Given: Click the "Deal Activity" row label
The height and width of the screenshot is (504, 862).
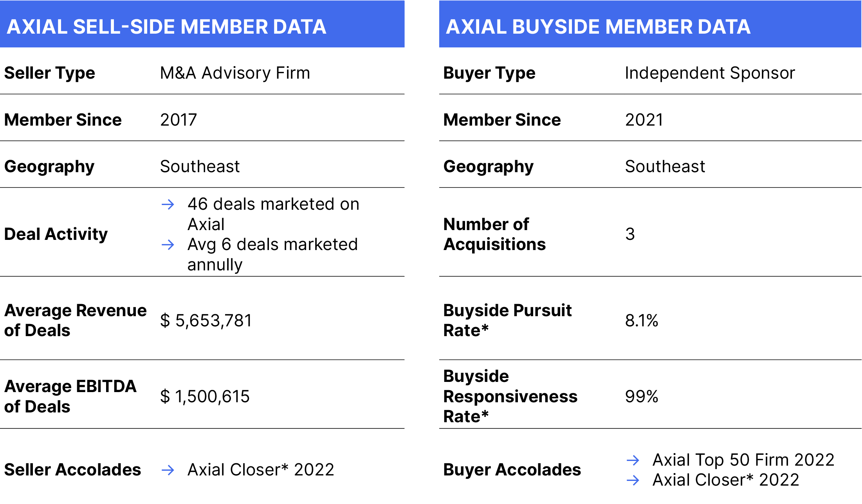Looking at the screenshot, I should pos(56,234).
